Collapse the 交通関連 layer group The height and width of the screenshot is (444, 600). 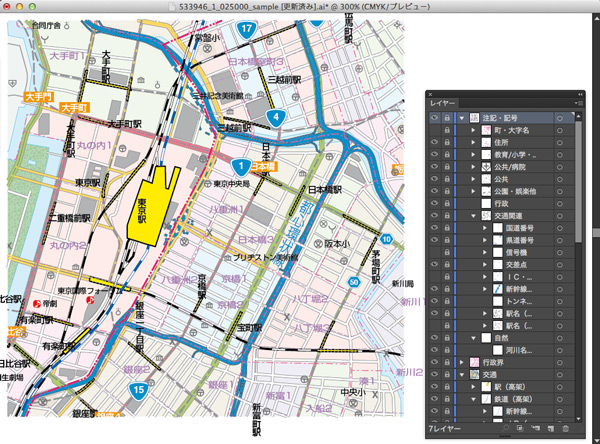[473, 215]
